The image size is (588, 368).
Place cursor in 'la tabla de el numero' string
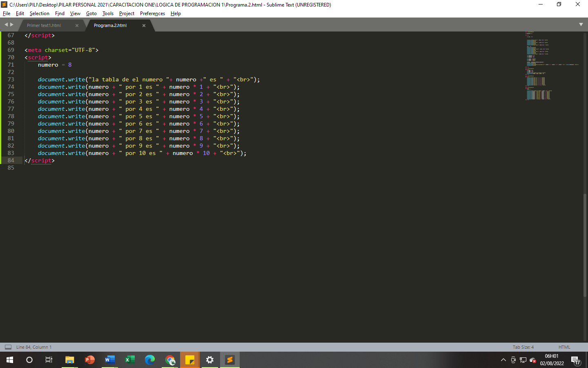tap(127, 79)
